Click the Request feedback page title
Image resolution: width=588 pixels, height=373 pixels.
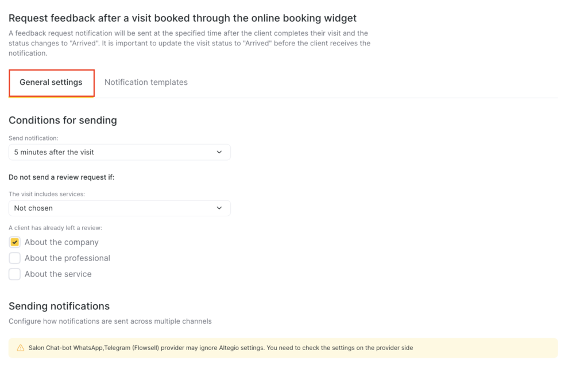[x=183, y=18]
